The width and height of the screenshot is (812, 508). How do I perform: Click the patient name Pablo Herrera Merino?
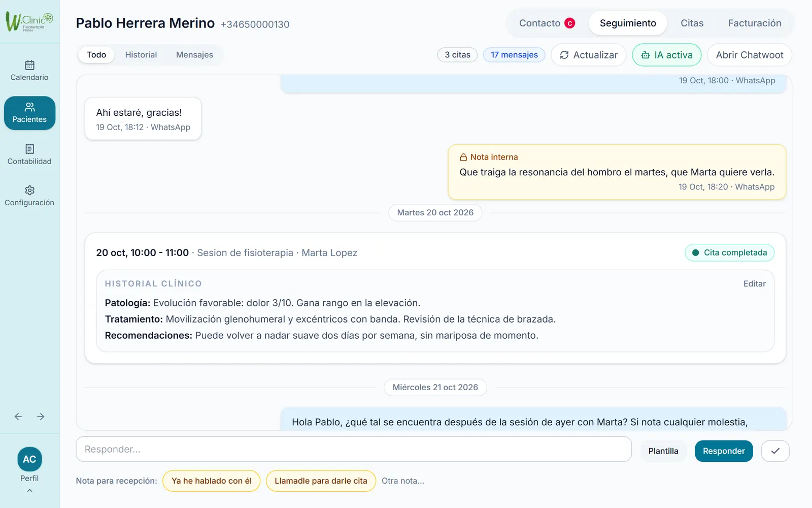pos(145,23)
